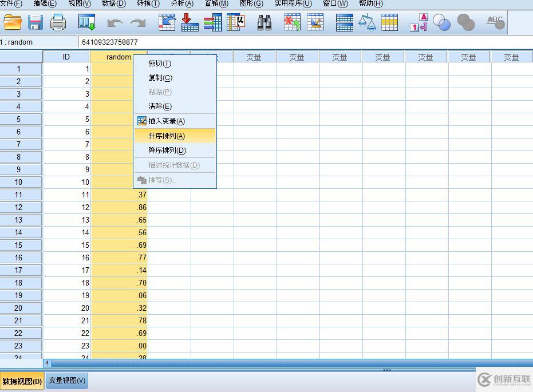
Task: Open the recall recent dialogs icon
Action: tap(86, 22)
